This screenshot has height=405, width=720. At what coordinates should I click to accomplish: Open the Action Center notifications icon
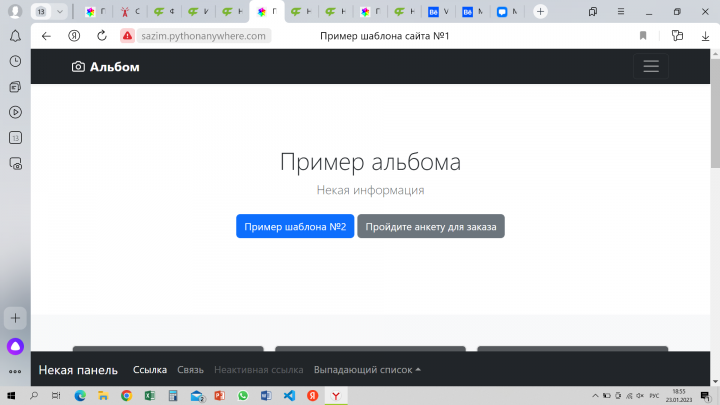click(706, 396)
